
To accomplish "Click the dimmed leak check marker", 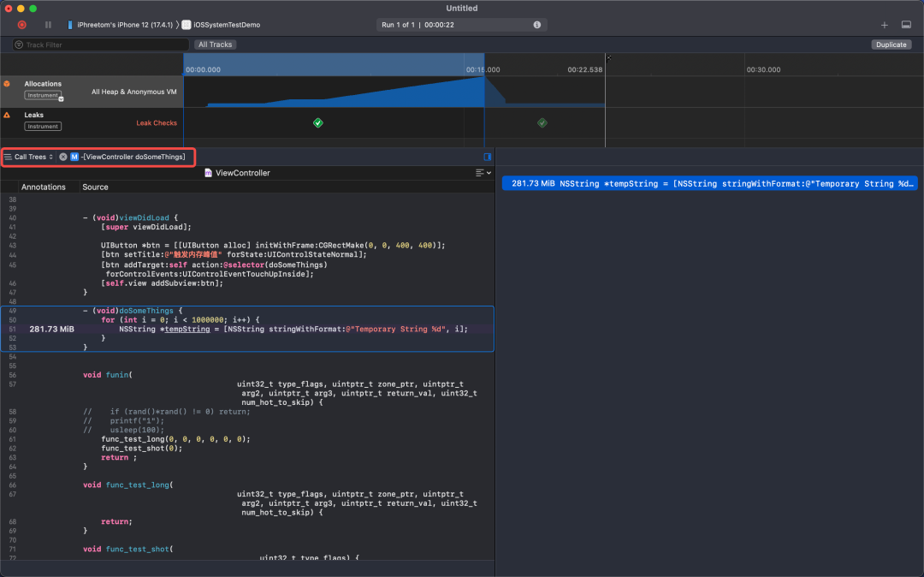I will tap(542, 123).
